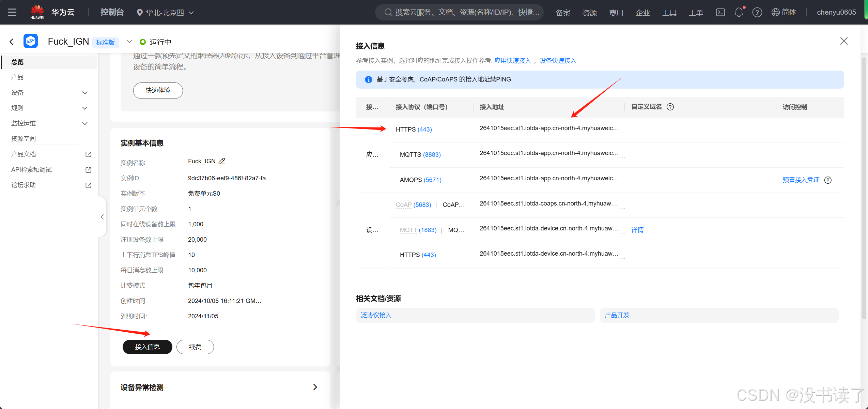Click the 接入信息 button
The width and height of the screenshot is (868, 409).
pos(147,347)
